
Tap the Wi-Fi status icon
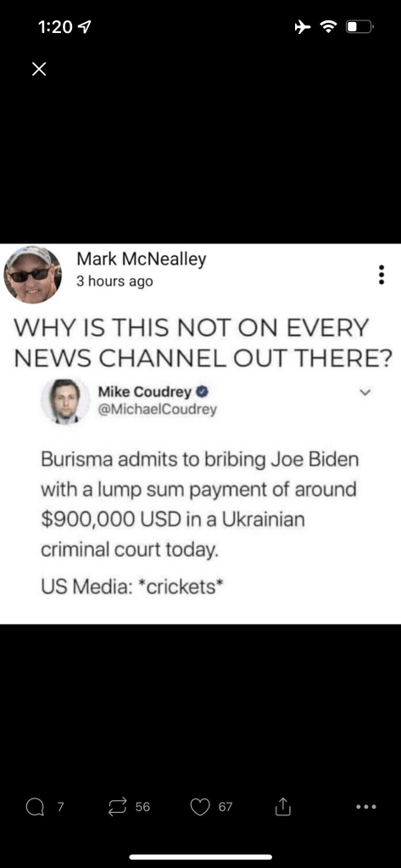click(x=330, y=26)
